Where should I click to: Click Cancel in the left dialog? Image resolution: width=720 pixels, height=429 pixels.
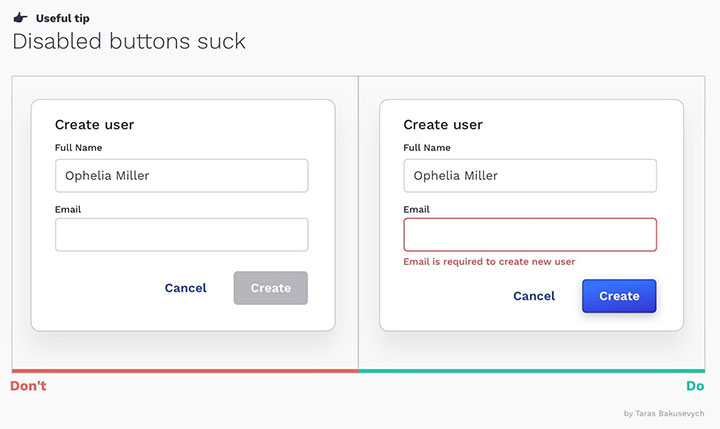(x=186, y=288)
